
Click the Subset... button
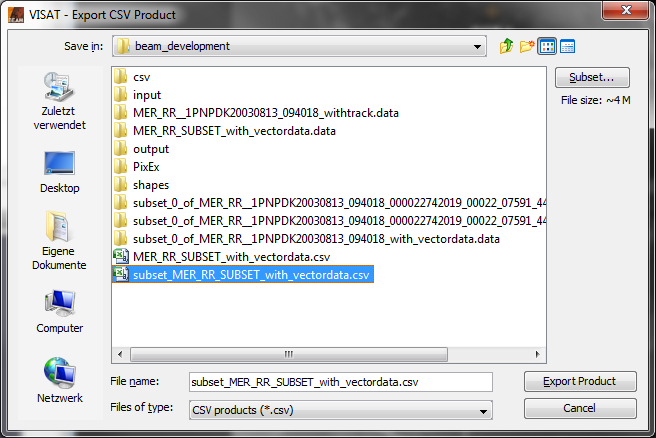(x=592, y=78)
